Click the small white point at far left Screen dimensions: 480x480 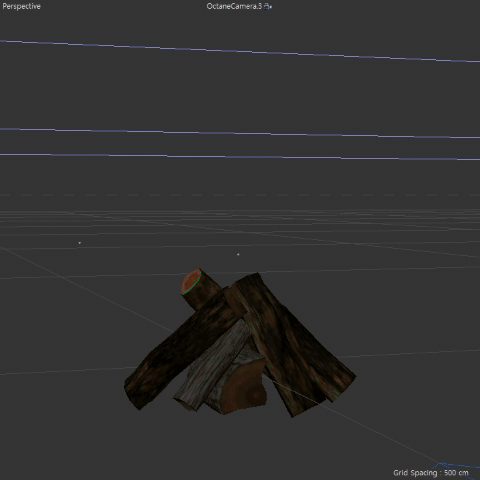[x=80, y=243]
